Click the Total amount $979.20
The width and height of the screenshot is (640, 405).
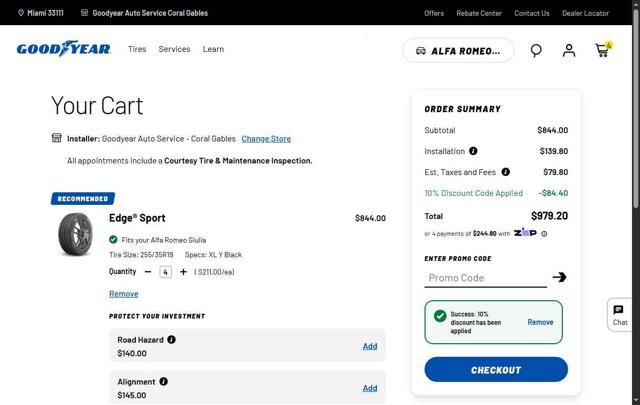pos(549,216)
